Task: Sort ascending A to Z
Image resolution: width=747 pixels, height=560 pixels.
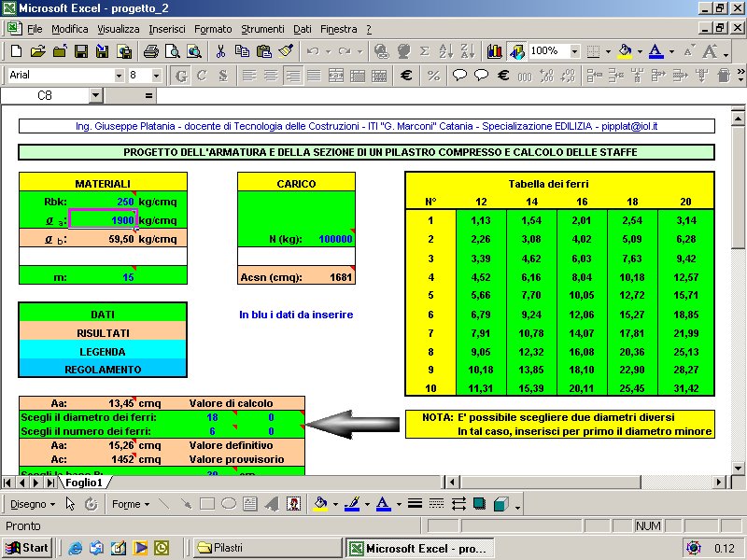Action: point(446,51)
